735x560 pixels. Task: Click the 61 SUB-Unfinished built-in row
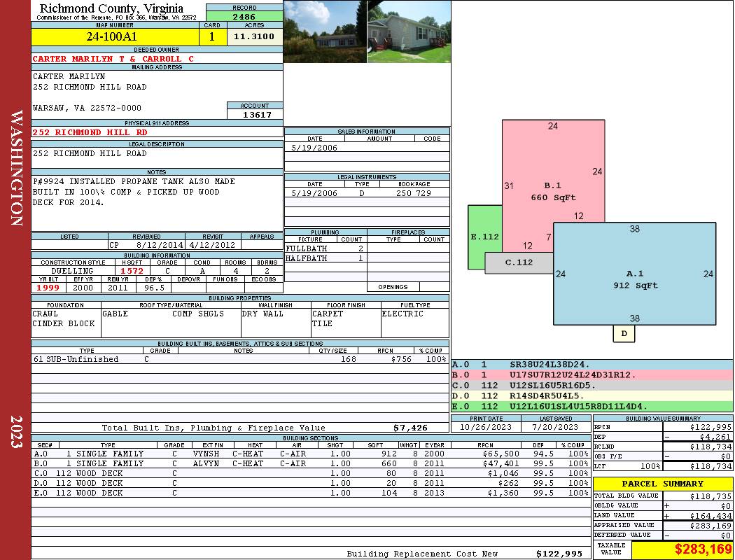(x=240, y=359)
